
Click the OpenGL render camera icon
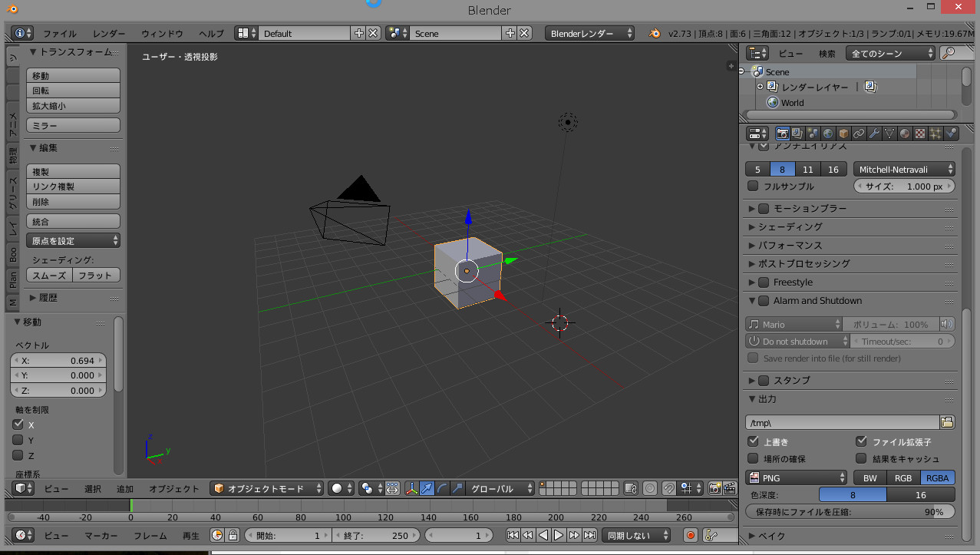click(x=714, y=488)
